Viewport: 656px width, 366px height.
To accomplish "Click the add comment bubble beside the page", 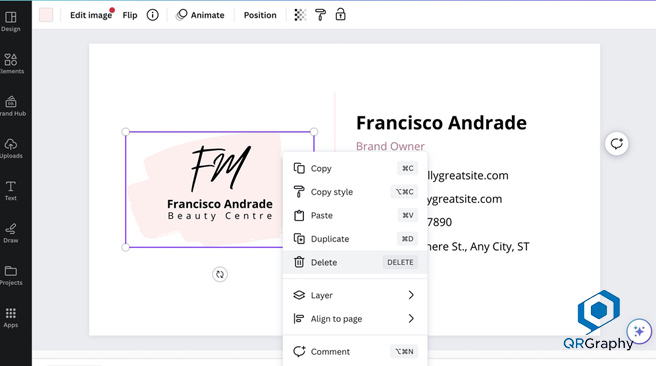I will [616, 144].
